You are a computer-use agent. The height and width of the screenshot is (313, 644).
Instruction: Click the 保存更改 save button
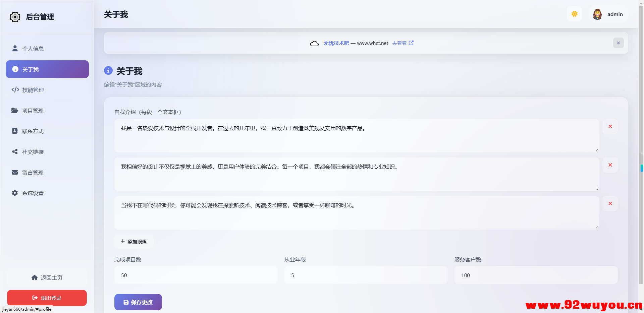(138, 302)
